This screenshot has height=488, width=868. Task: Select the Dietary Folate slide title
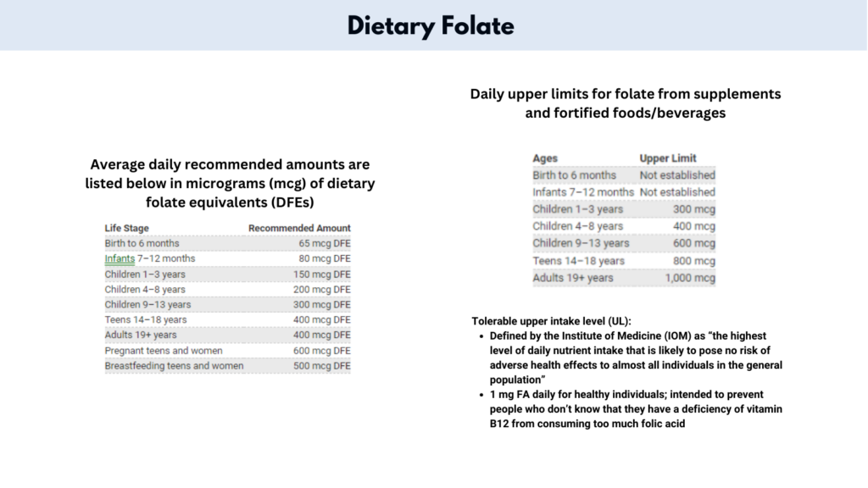tap(431, 26)
